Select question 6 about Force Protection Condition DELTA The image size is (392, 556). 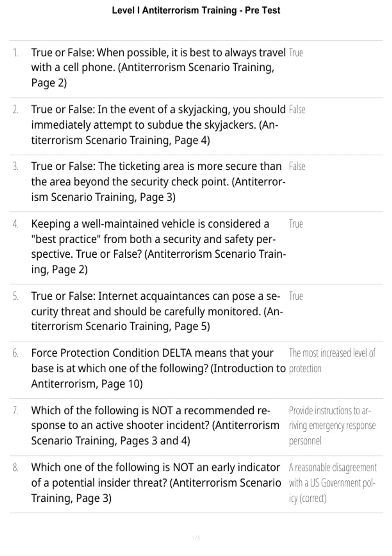[x=158, y=368]
